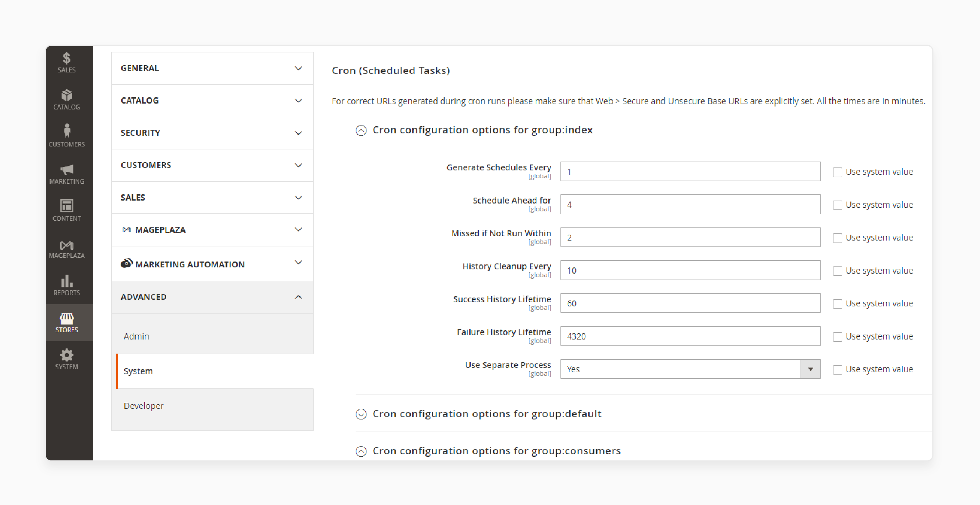980x505 pixels.
Task: Toggle the group:consumers circle arrow icon
Action: point(361,451)
